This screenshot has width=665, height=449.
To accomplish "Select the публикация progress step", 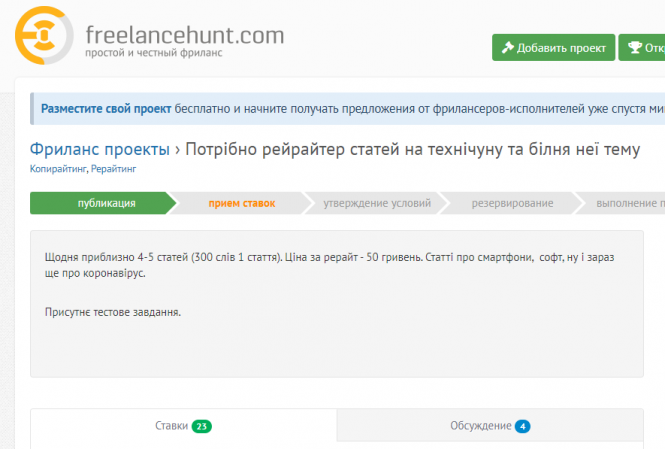I will 106,203.
